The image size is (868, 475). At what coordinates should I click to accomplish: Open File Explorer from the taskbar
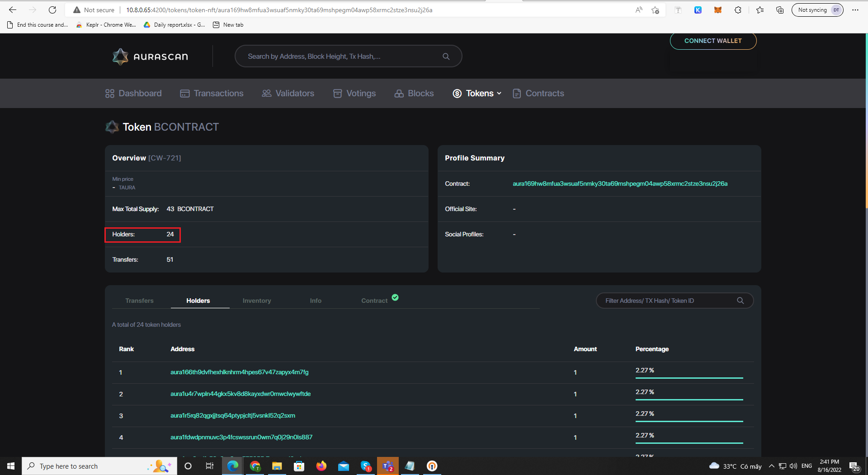pos(277,466)
